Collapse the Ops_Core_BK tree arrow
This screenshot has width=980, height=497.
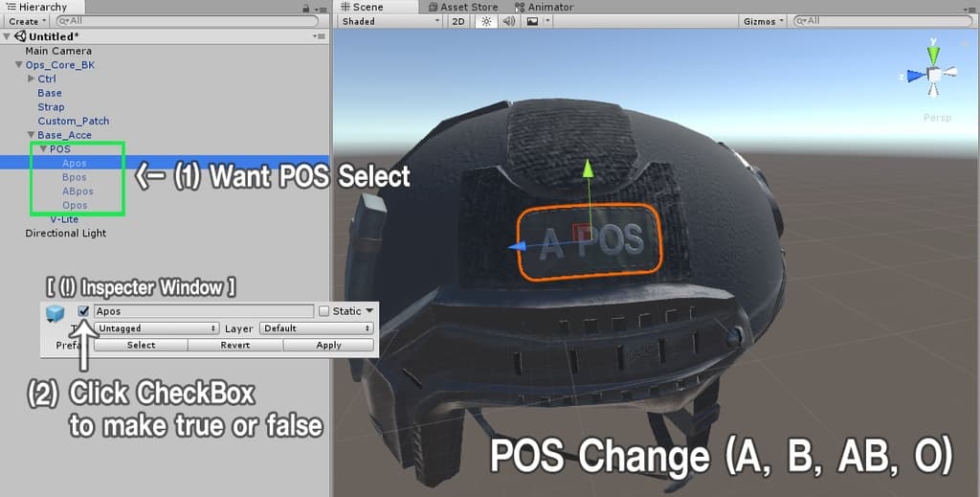coord(19,64)
